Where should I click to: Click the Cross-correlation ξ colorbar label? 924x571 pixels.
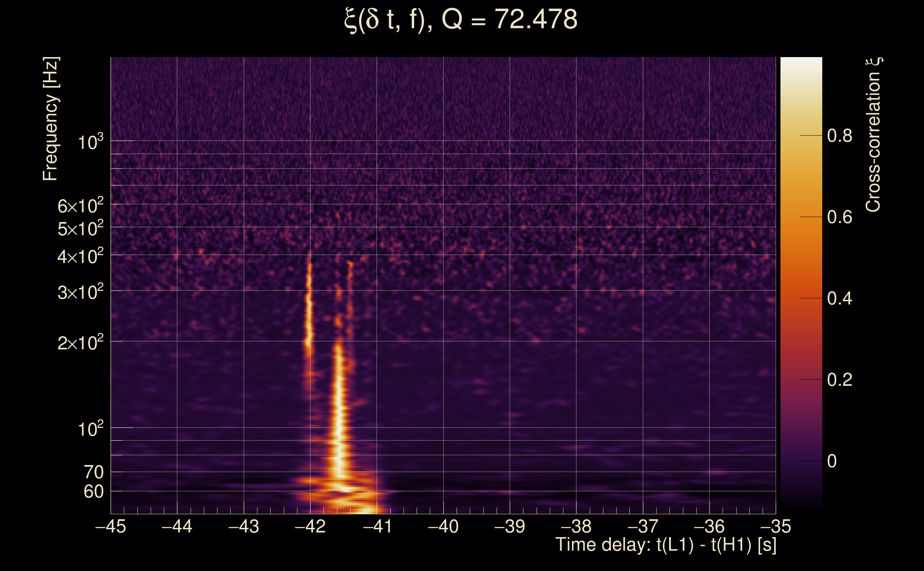(873, 135)
